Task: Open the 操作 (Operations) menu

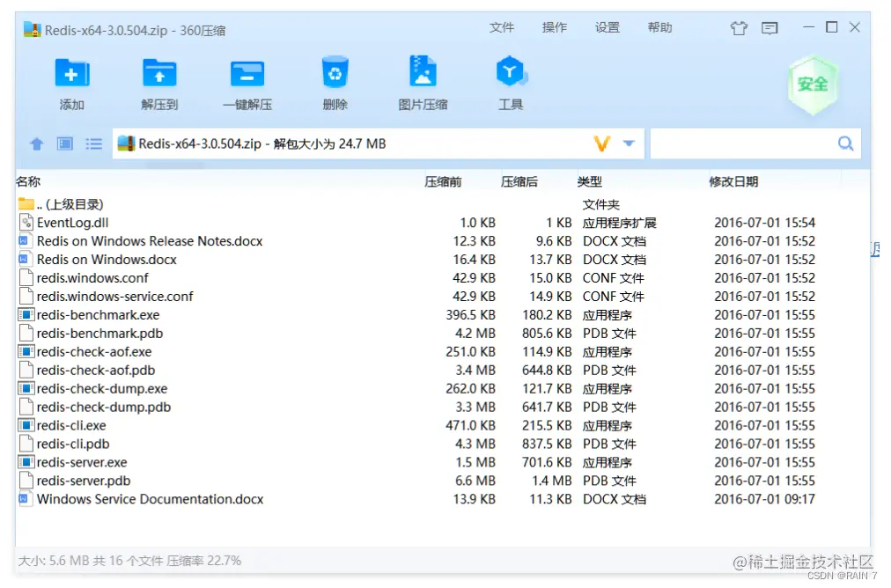Action: pyautogui.click(x=554, y=27)
